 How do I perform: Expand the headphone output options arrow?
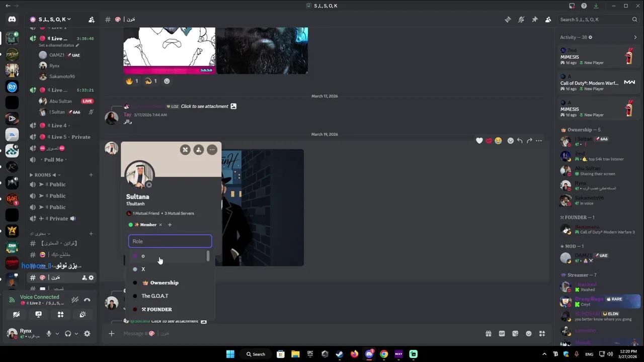pyautogui.click(x=76, y=333)
